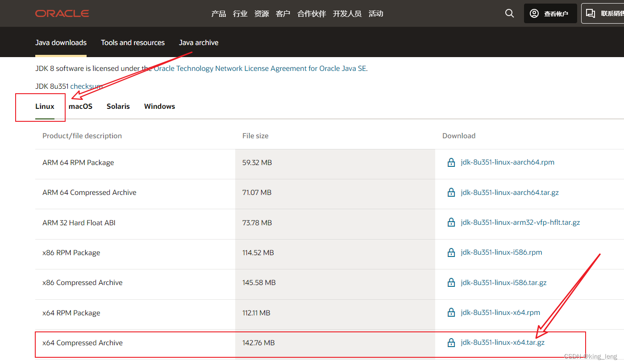This screenshot has width=624, height=364.
Task: Click the x64 RPM Package description
Action: coord(71,313)
